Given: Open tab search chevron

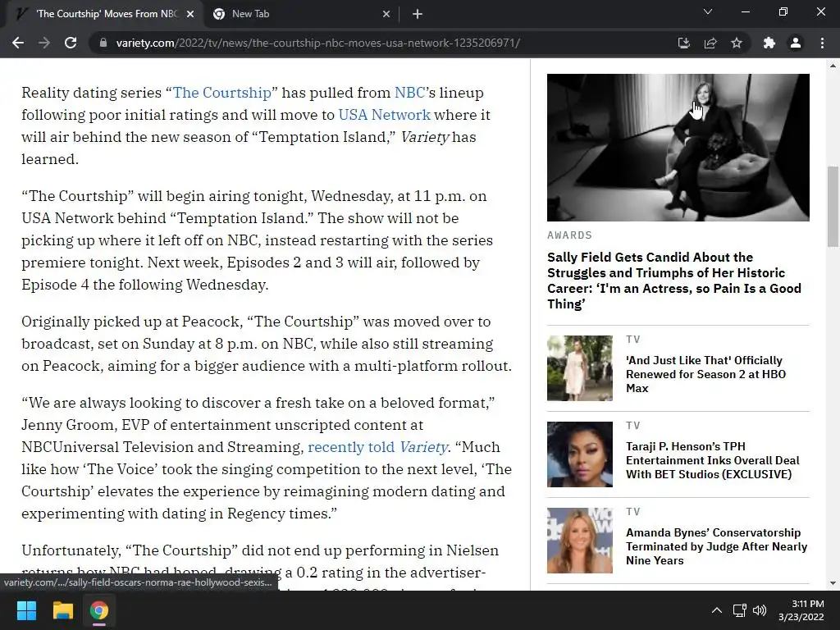Looking at the screenshot, I should point(708,11).
